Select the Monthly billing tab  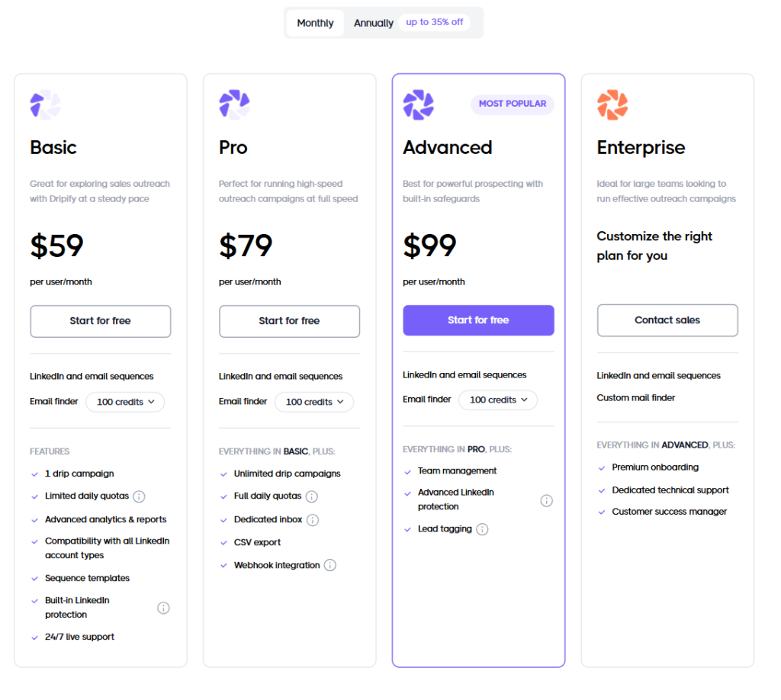(314, 23)
